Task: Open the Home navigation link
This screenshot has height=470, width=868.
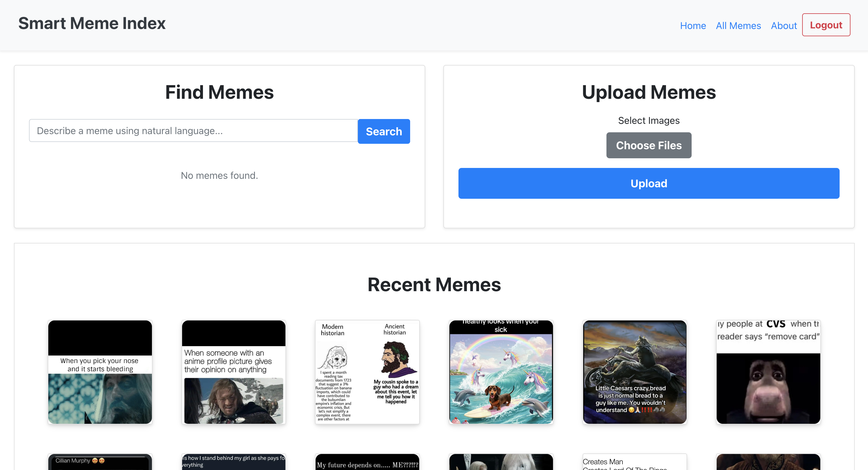Action: point(693,26)
